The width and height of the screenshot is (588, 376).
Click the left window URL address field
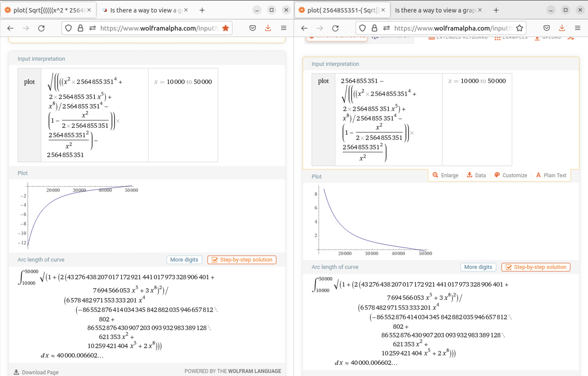(159, 28)
